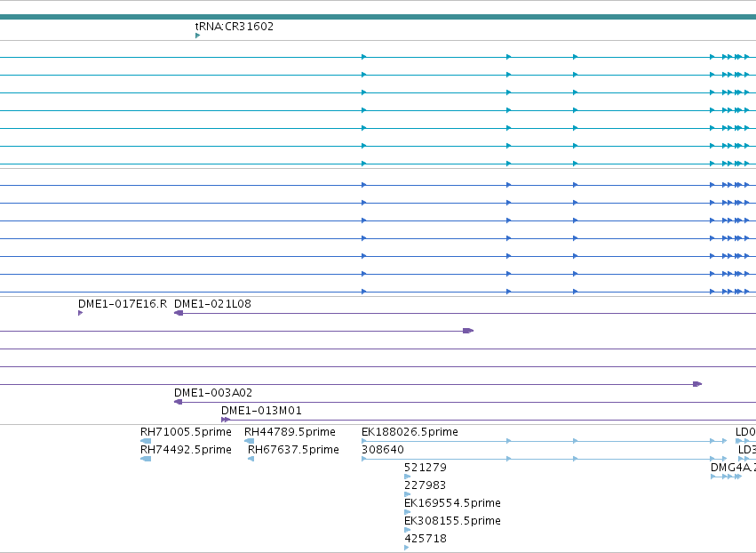
Task: Select the 308640 feature label
Action: 383,450
